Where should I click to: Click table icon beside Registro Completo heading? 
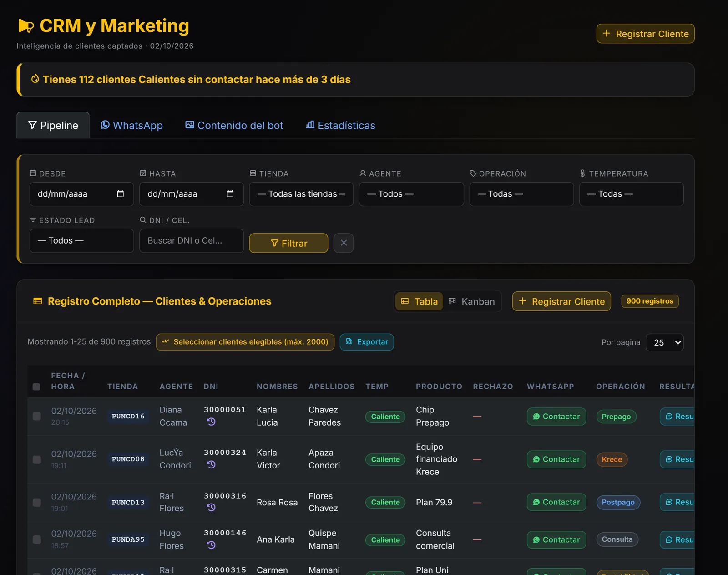(x=38, y=301)
